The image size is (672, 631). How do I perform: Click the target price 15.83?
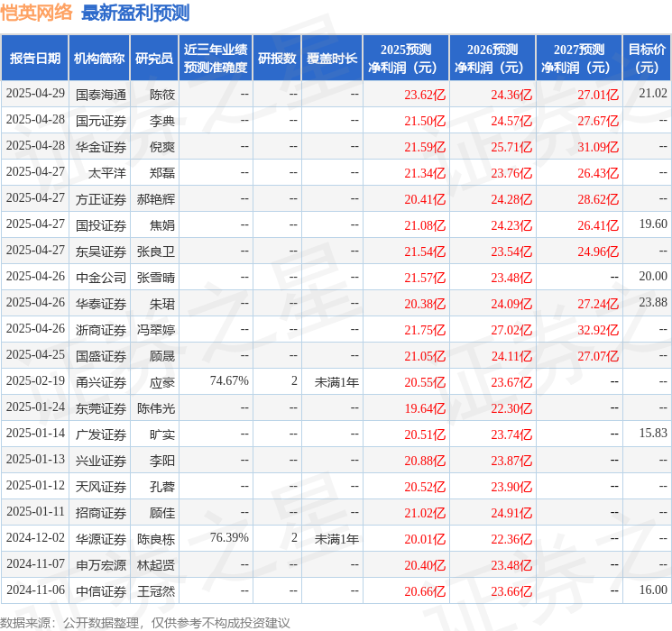click(653, 433)
